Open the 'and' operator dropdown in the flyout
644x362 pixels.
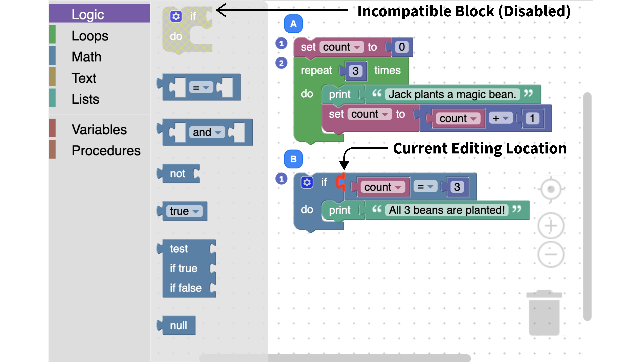(207, 132)
